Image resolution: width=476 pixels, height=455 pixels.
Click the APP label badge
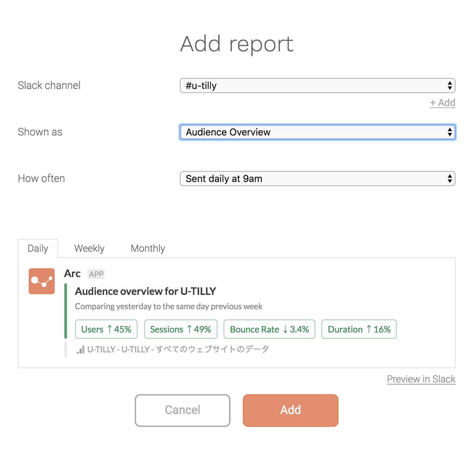tap(96, 274)
